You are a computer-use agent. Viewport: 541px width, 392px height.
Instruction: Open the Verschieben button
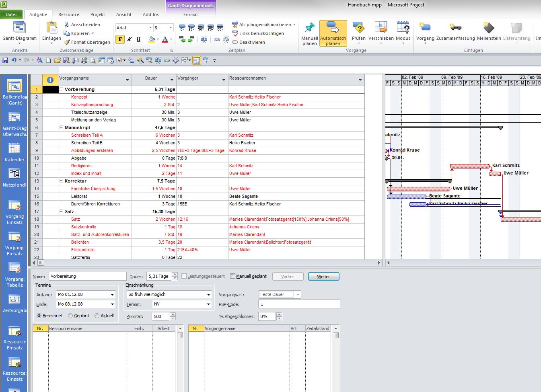click(x=381, y=34)
